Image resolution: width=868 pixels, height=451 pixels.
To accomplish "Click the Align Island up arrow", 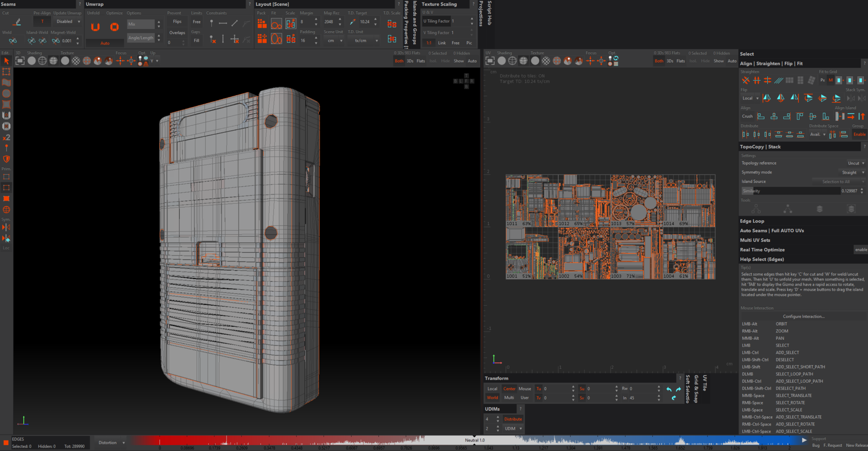I will click(861, 116).
